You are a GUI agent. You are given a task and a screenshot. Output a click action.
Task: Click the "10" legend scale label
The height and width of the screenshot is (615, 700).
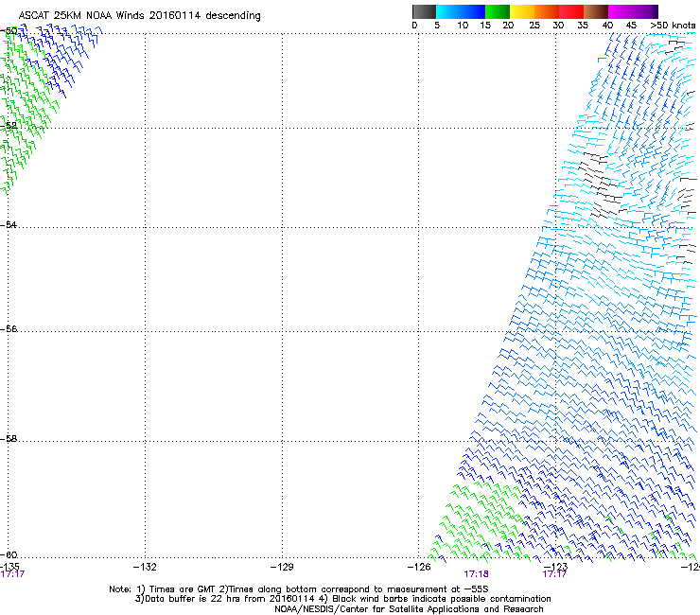point(463,25)
